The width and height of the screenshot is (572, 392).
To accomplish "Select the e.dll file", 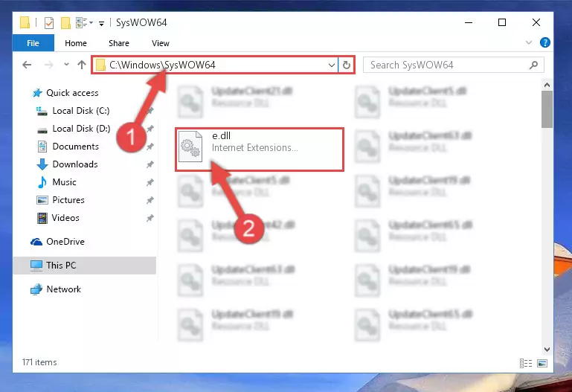I will point(260,150).
